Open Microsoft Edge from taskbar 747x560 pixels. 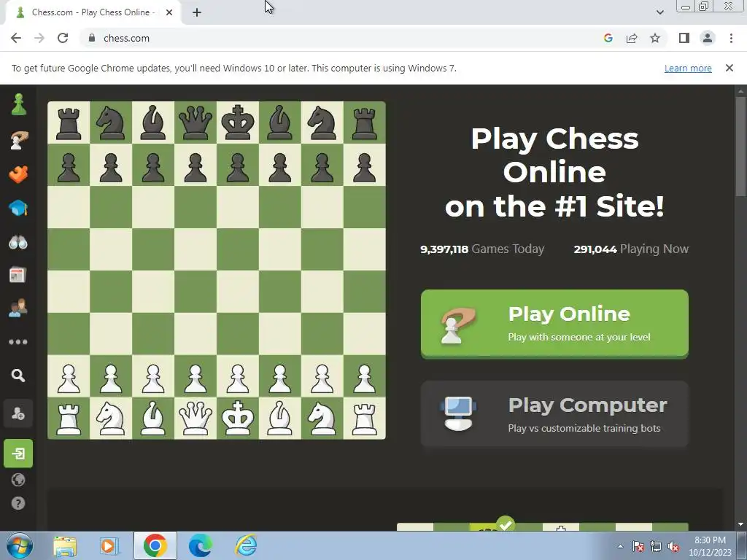[200, 545]
